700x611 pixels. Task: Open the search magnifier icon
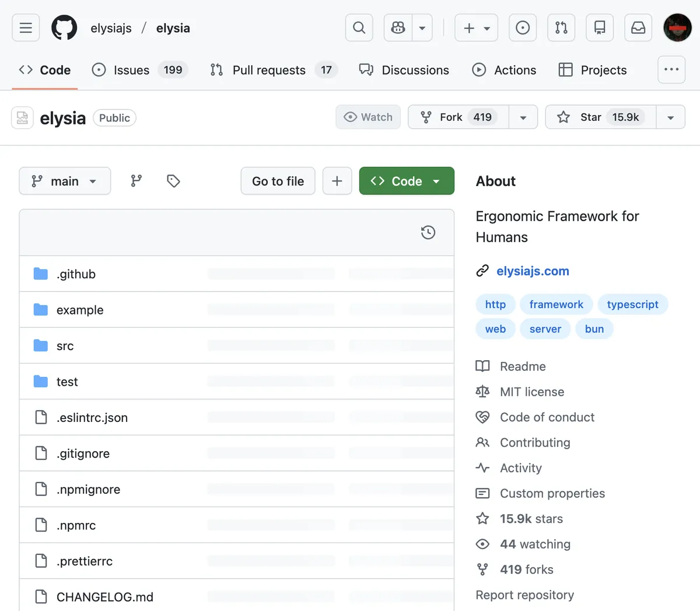coord(359,28)
